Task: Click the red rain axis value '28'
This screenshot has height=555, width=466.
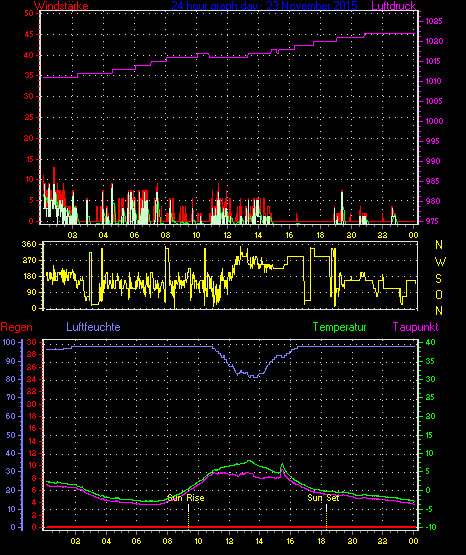Action: coord(31,355)
